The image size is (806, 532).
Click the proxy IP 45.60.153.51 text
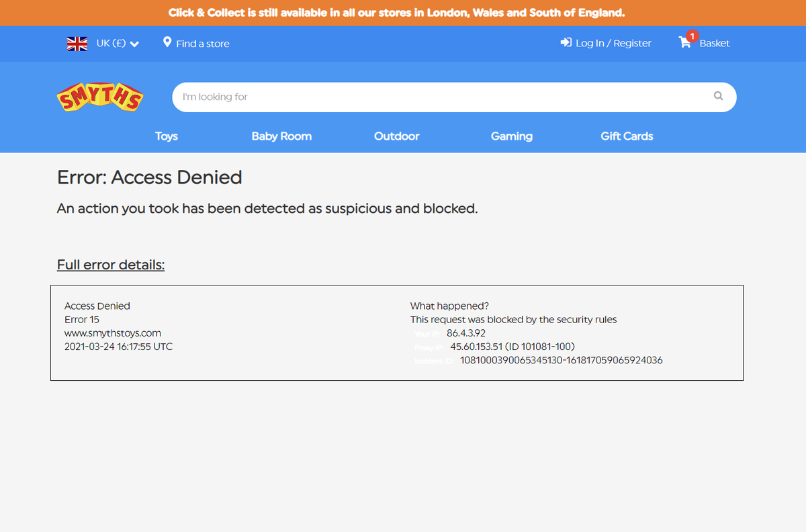[x=512, y=347]
